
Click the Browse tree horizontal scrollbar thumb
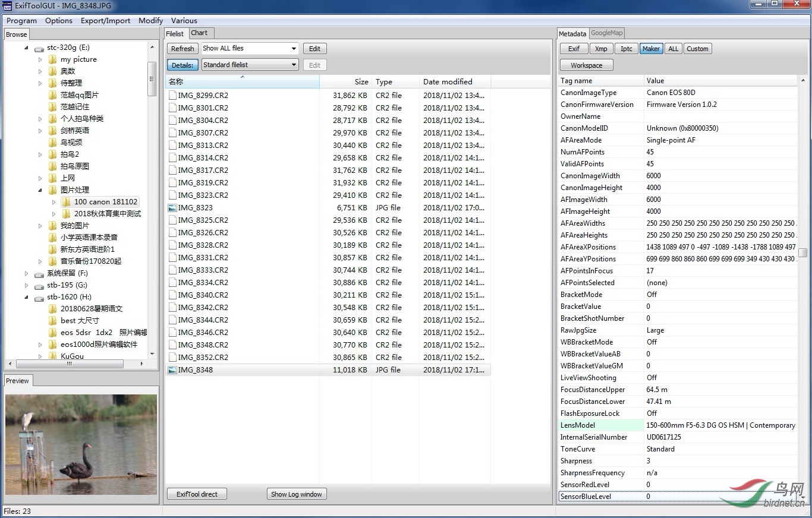coord(70,364)
